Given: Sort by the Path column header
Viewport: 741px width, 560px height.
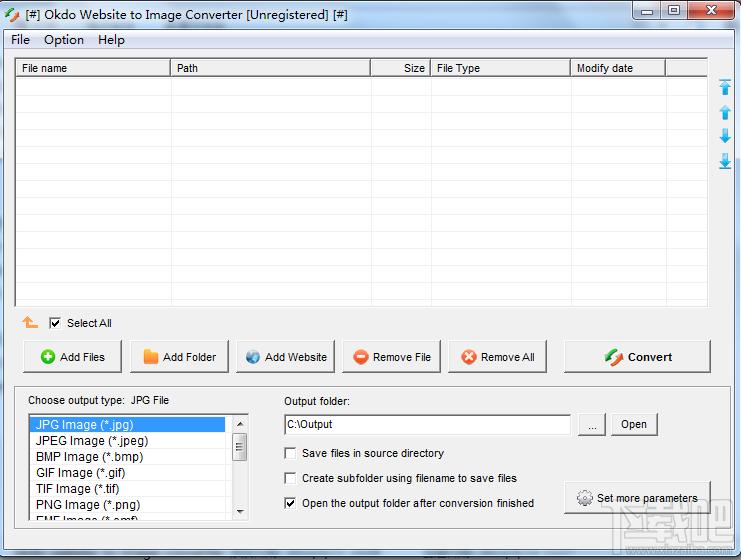Looking at the screenshot, I should coord(270,68).
